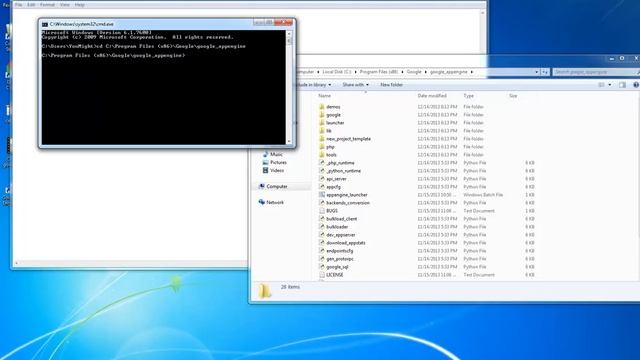The height and width of the screenshot is (360, 640).
Task: Click Program Files (x86) in breadcrumb
Action: tap(379, 72)
